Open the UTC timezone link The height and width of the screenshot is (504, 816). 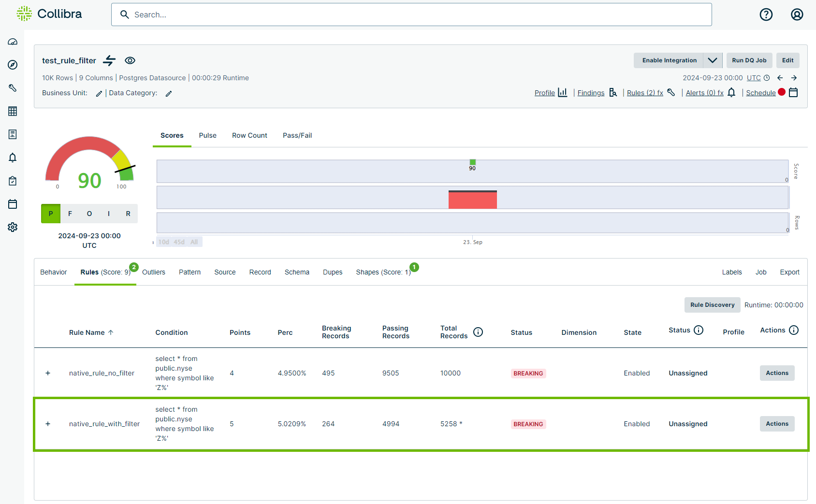(754, 78)
